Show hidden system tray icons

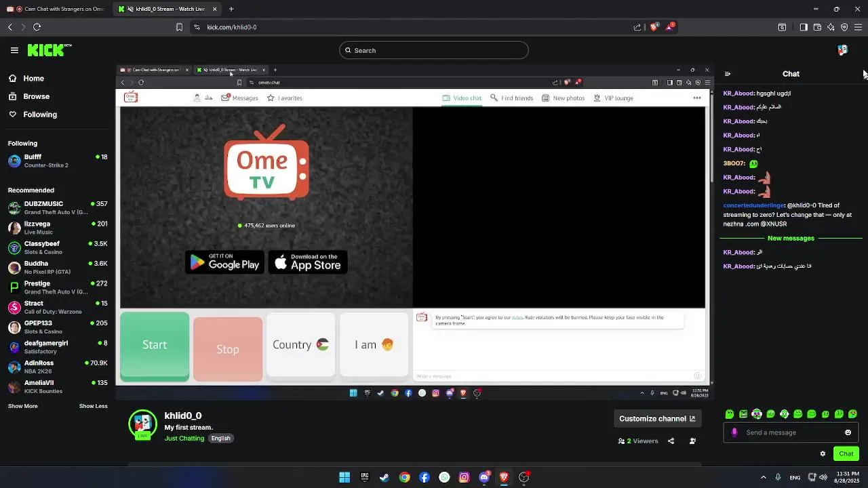pos(763,477)
